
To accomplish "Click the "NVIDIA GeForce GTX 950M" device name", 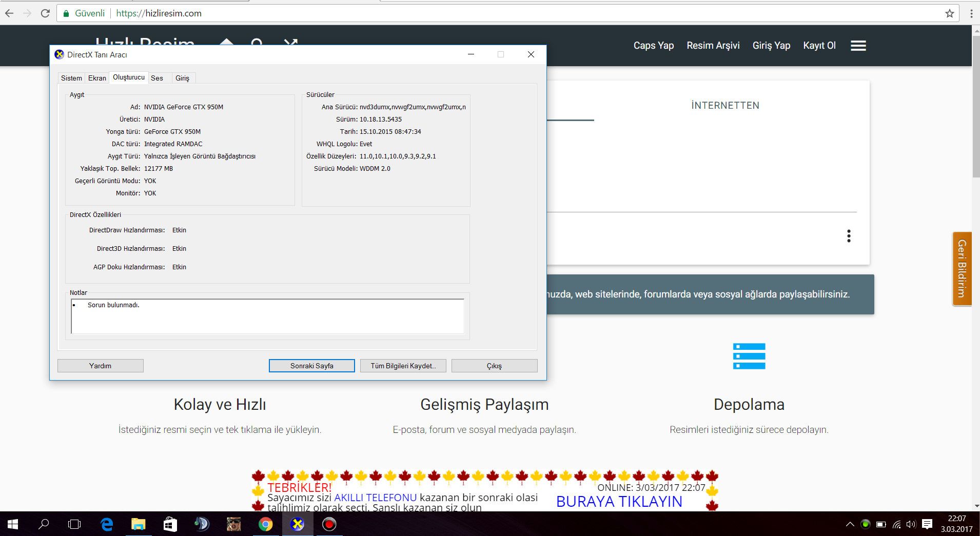I will [184, 107].
